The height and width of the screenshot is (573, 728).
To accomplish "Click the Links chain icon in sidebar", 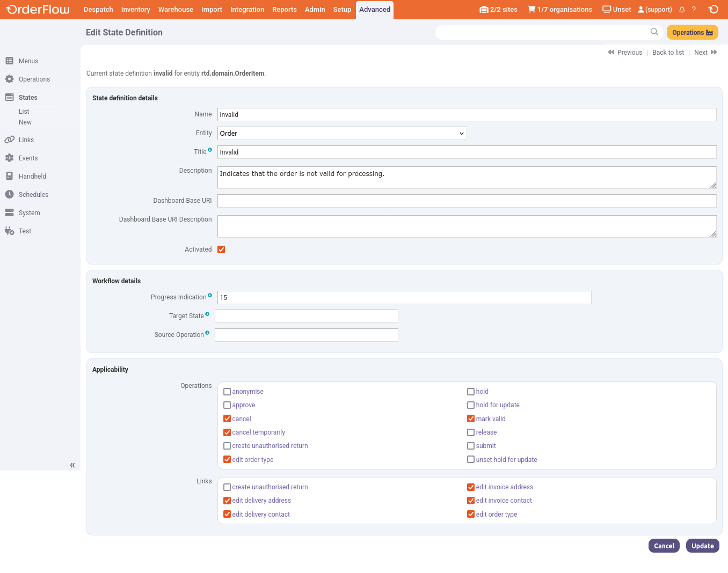I will point(9,140).
